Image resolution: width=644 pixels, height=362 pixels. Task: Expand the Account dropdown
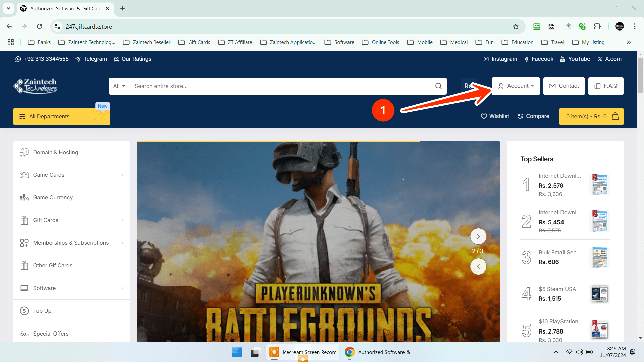pyautogui.click(x=516, y=86)
